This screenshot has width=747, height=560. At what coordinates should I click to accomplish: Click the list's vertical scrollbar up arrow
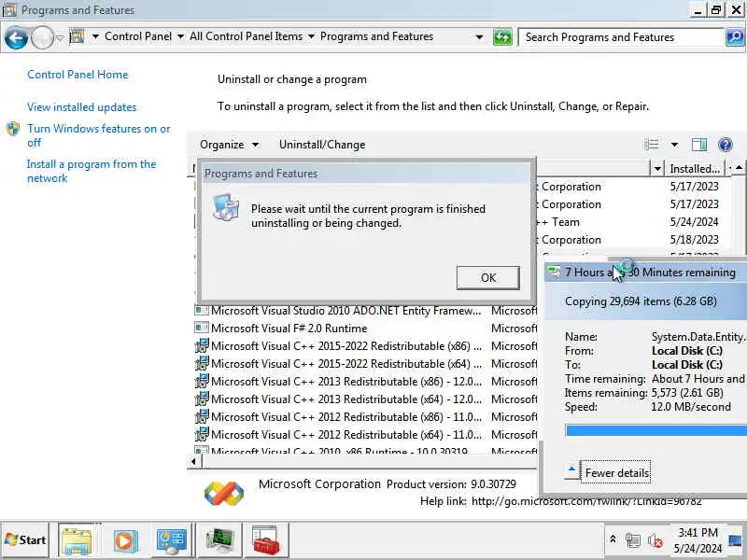(x=739, y=168)
